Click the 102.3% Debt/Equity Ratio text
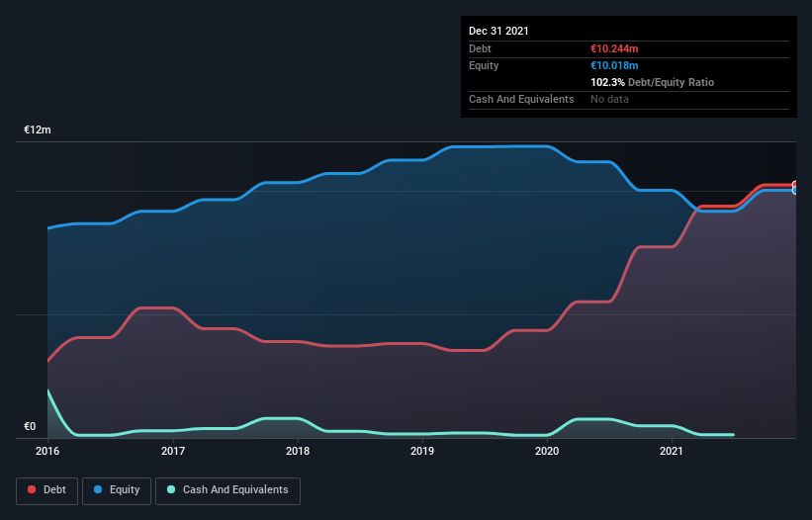The image size is (812, 520). click(x=652, y=82)
